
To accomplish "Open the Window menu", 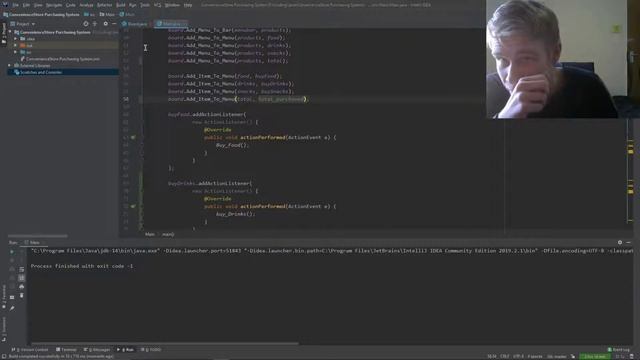I will click(172, 5).
